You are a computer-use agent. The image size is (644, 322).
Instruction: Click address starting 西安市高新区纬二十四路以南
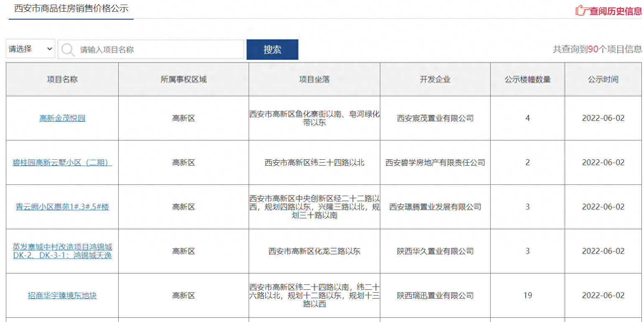314,296
